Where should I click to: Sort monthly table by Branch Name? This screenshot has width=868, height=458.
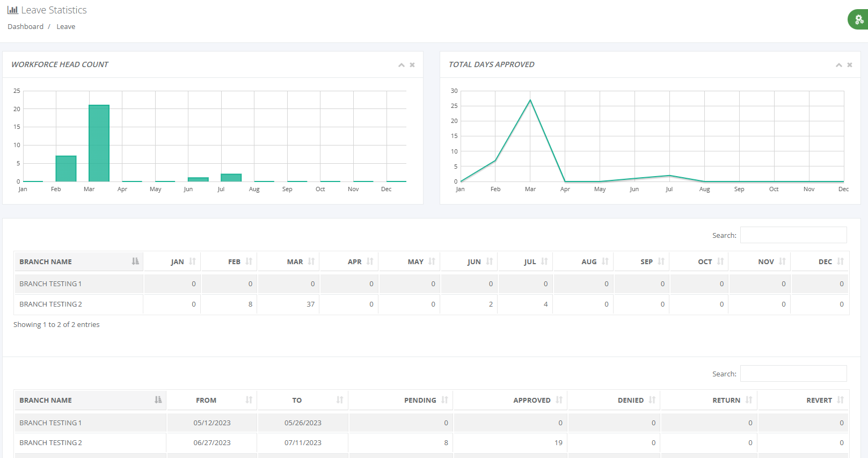pos(78,261)
